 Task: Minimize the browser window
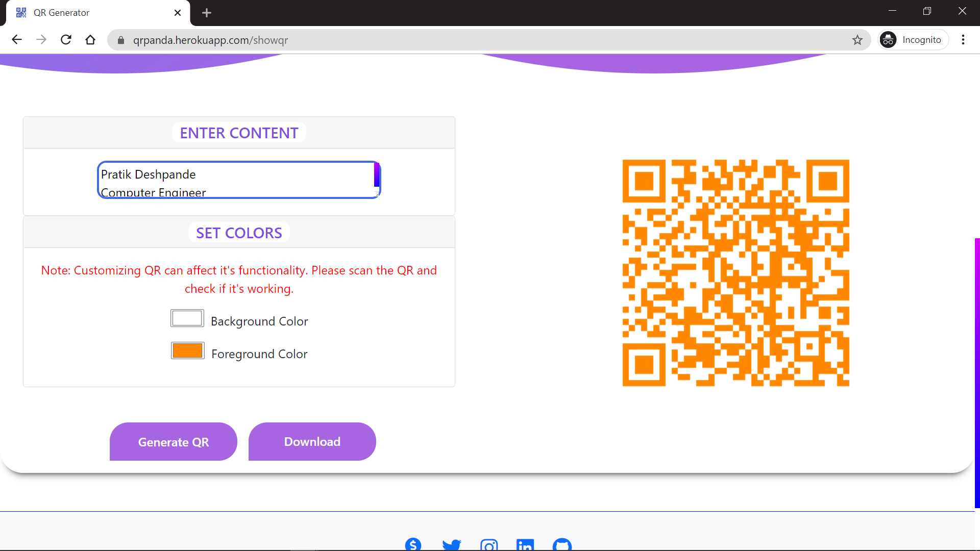[x=892, y=11]
